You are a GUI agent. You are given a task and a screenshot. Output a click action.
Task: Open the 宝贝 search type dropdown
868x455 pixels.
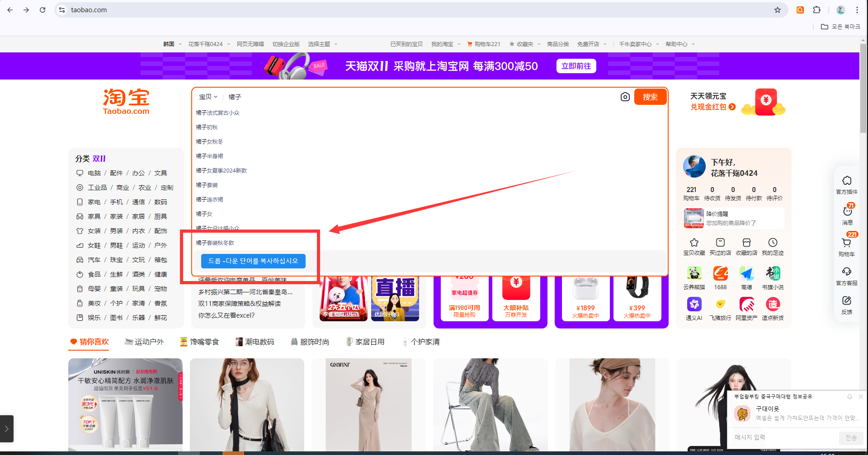(208, 97)
